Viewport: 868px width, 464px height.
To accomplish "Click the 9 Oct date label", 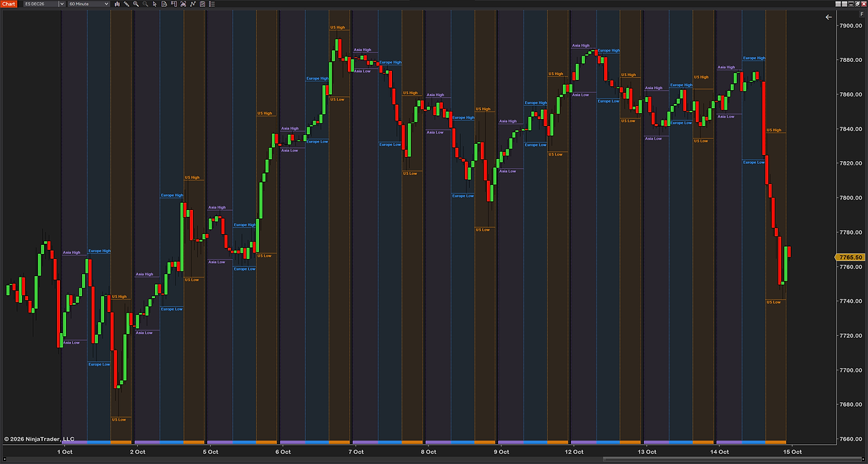I will (x=501, y=452).
